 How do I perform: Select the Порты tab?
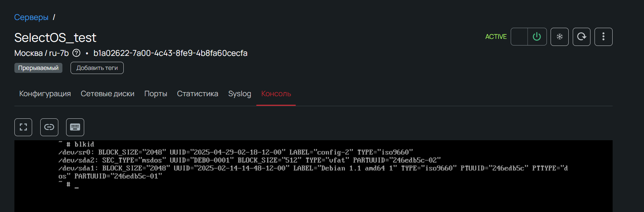pyautogui.click(x=155, y=94)
